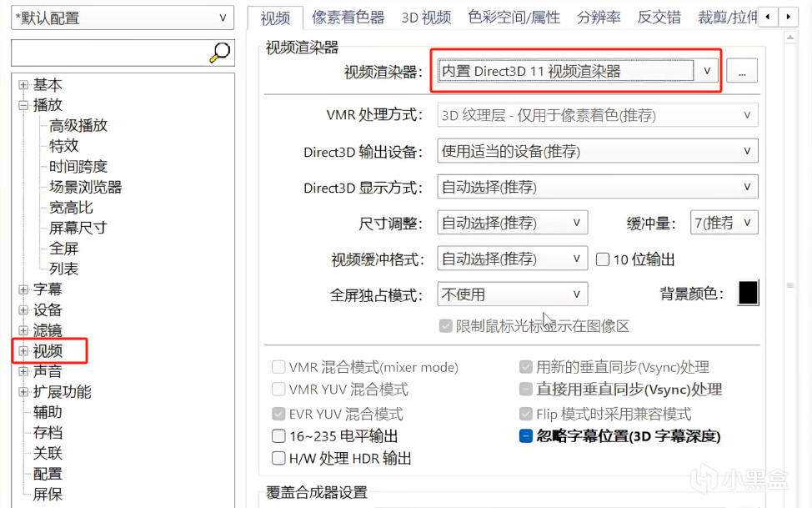The image size is (812, 508).
Task: Expand the 字幕 tree node
Action: click(23, 289)
